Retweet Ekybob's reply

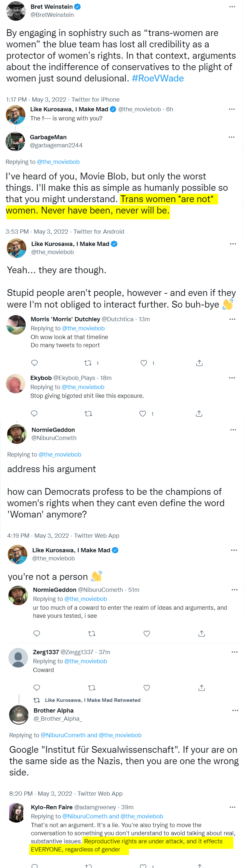pyautogui.click(x=88, y=413)
